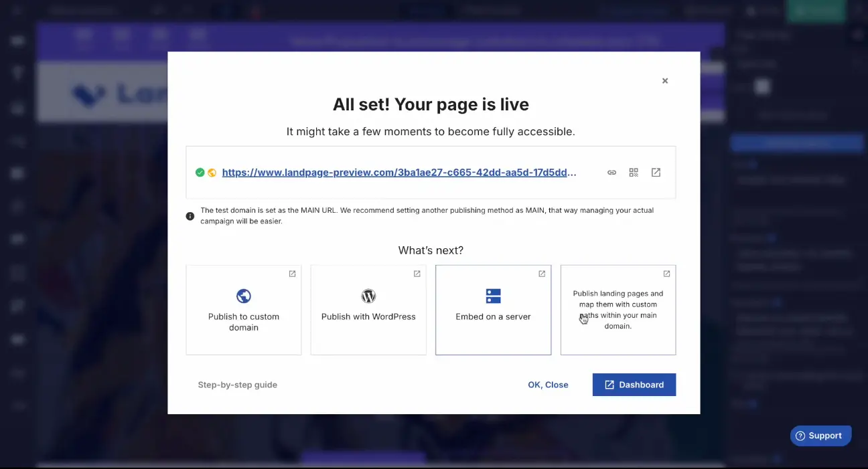Show the QR code for the live page
This screenshot has width=868, height=469.
634,173
